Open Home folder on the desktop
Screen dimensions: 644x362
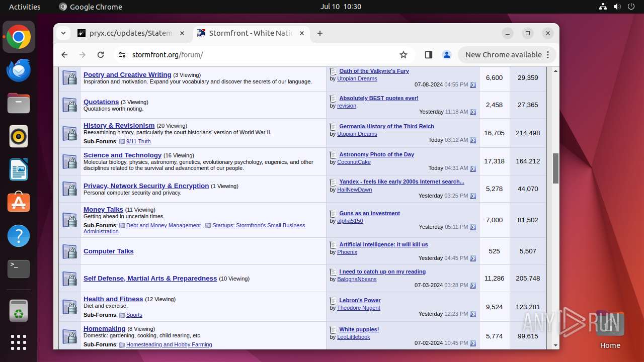click(610, 329)
